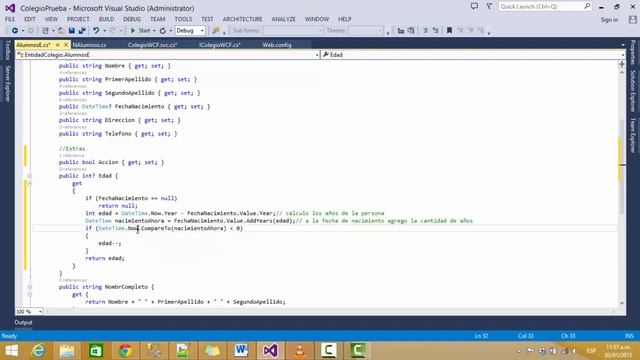Viewport: 640px width, 360px height.
Task: Open the document tab overflow list arrow
Action: [x=623, y=45]
